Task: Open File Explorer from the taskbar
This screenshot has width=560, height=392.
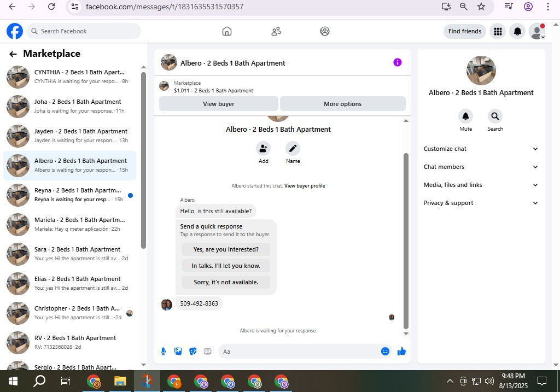Action: 120,381
